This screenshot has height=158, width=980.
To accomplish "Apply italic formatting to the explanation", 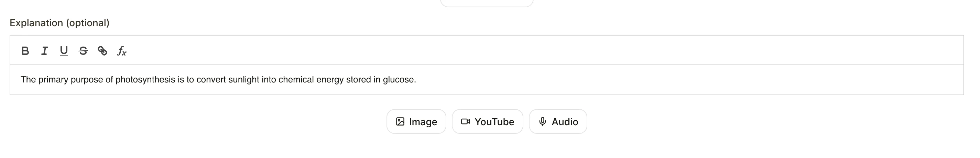I will [x=44, y=51].
